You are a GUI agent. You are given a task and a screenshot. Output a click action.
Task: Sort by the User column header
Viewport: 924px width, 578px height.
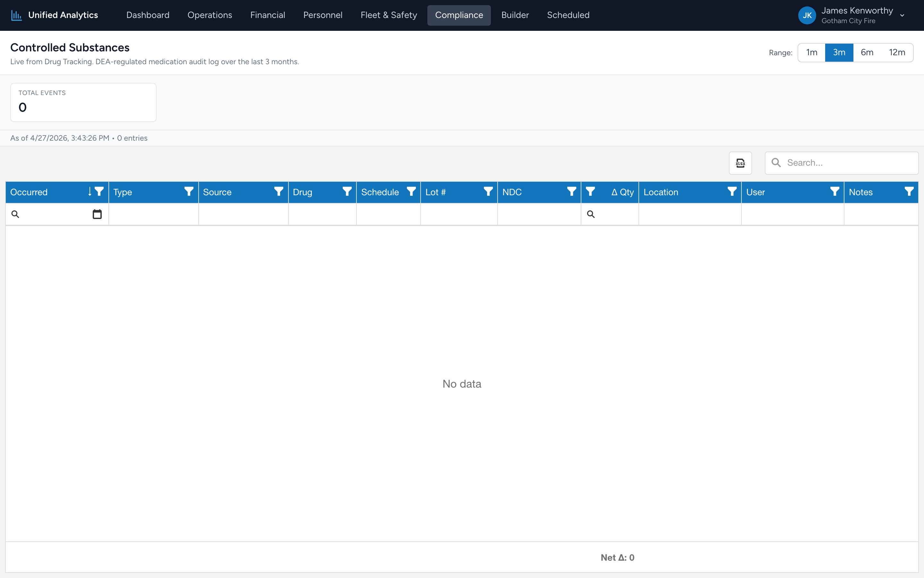[756, 192]
